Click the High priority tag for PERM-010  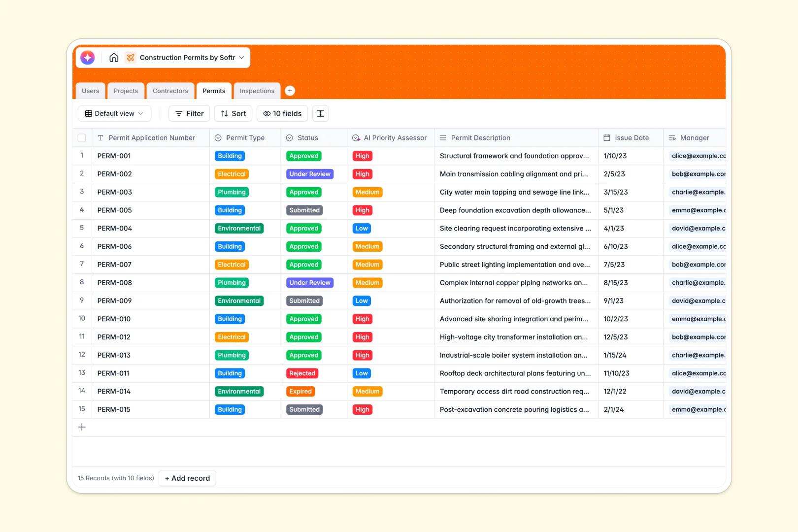363,319
